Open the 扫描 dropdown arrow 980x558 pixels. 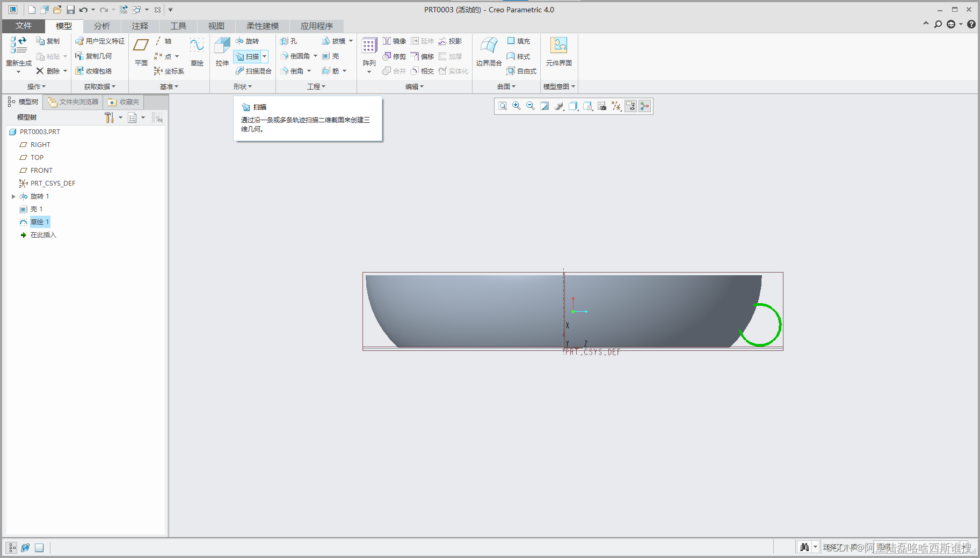[264, 56]
